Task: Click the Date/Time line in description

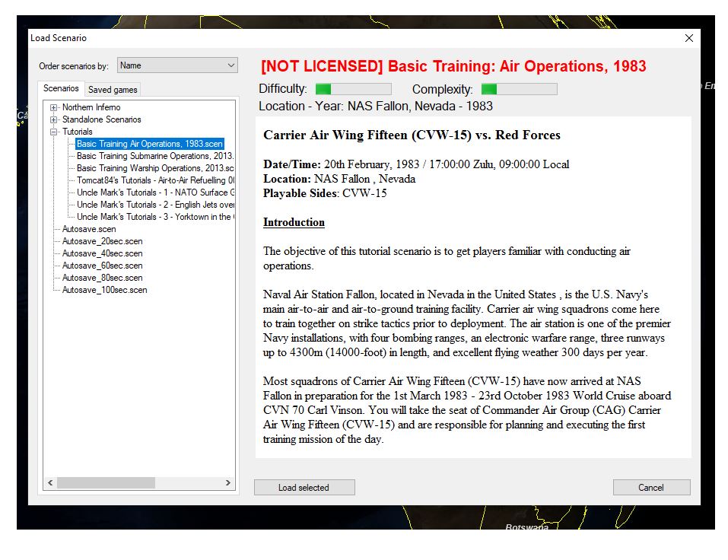Action: 416,164
